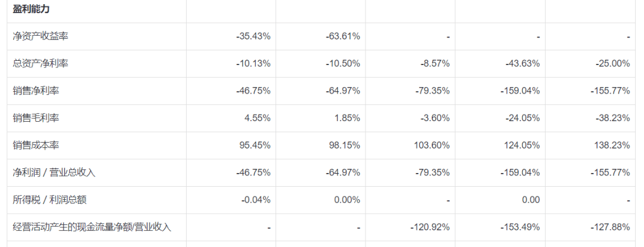This screenshot has width=644, height=247.
Task: Click the -43.63% 总资产净利率 value
Action: click(522, 63)
